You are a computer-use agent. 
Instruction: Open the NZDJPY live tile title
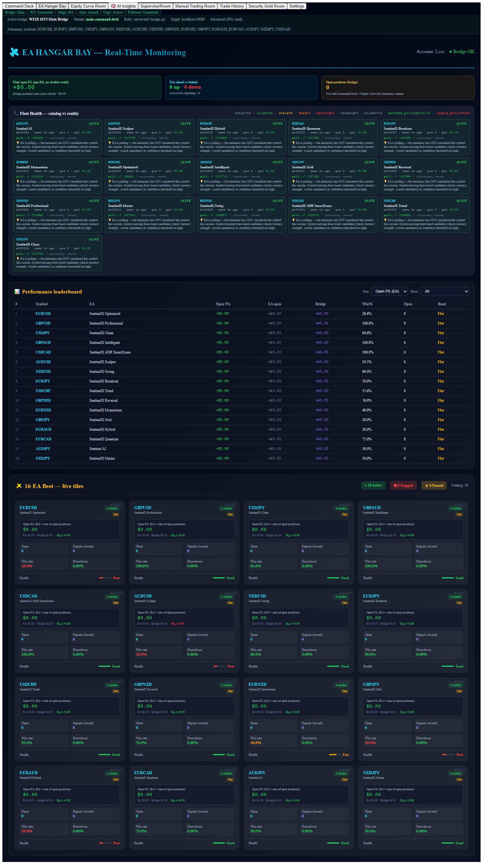(x=371, y=773)
